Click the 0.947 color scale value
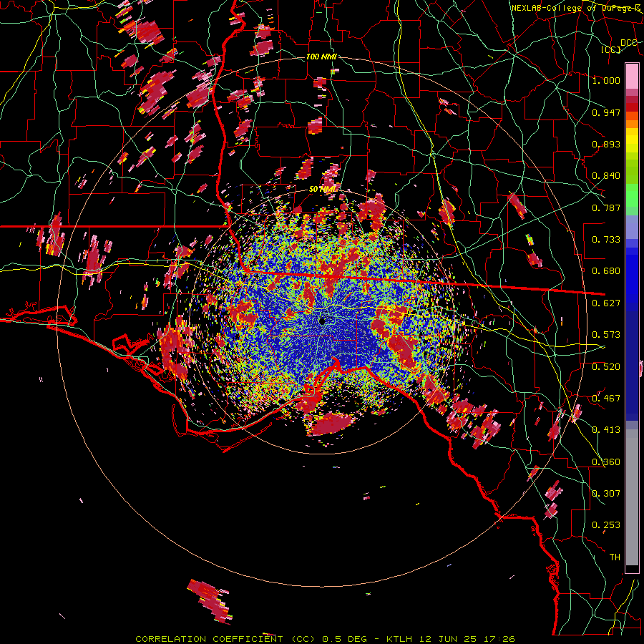This screenshot has width=644, height=644. [606, 112]
